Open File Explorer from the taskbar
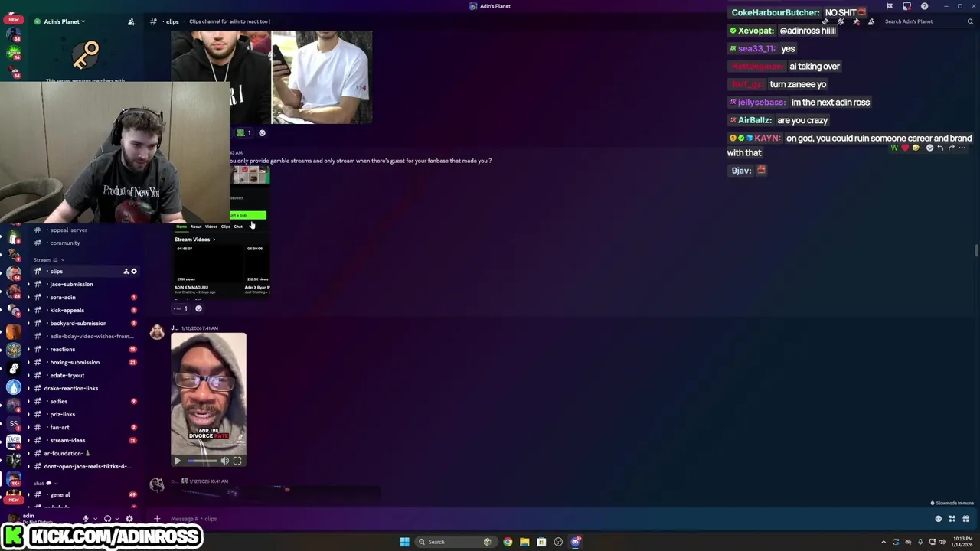The width and height of the screenshot is (980, 551). pyautogui.click(x=524, y=542)
